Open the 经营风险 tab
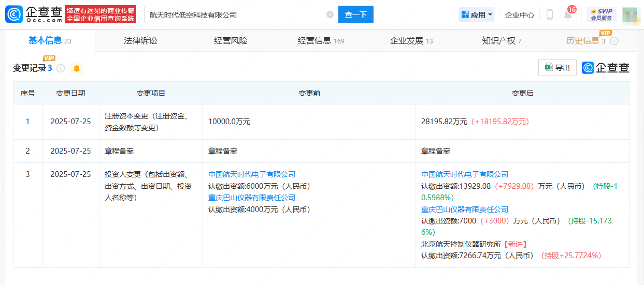This screenshot has width=644, height=285. coord(231,41)
